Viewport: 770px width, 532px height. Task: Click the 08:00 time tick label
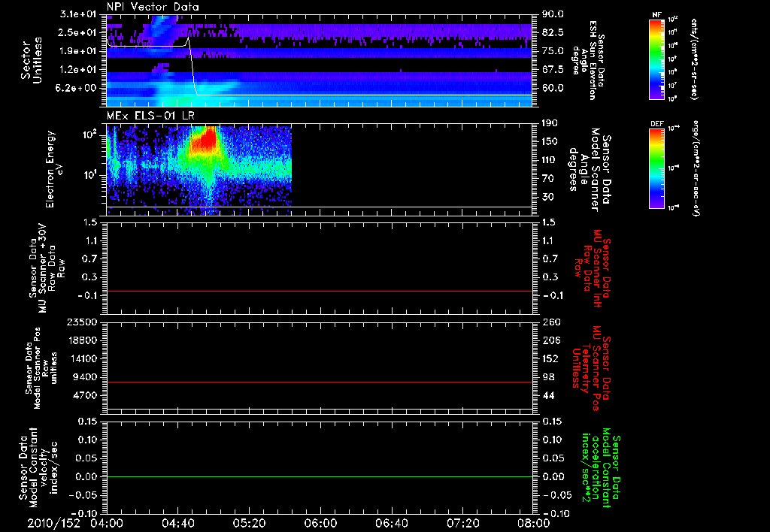click(x=534, y=523)
